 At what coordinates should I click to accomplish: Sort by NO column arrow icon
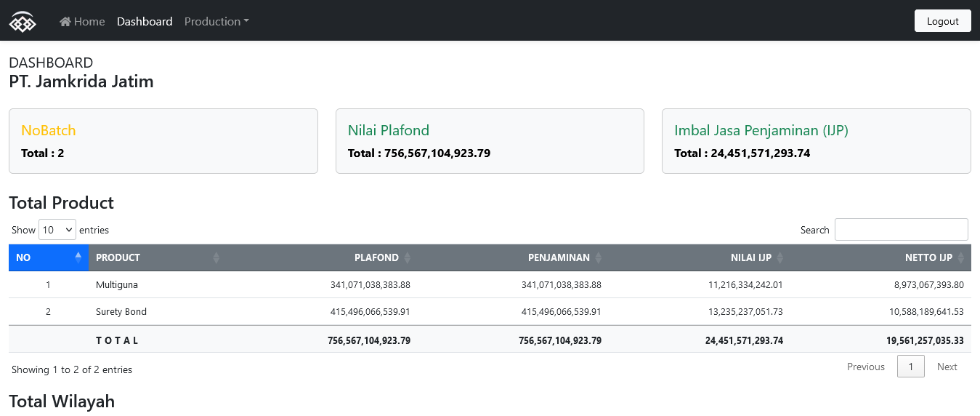coord(78,257)
